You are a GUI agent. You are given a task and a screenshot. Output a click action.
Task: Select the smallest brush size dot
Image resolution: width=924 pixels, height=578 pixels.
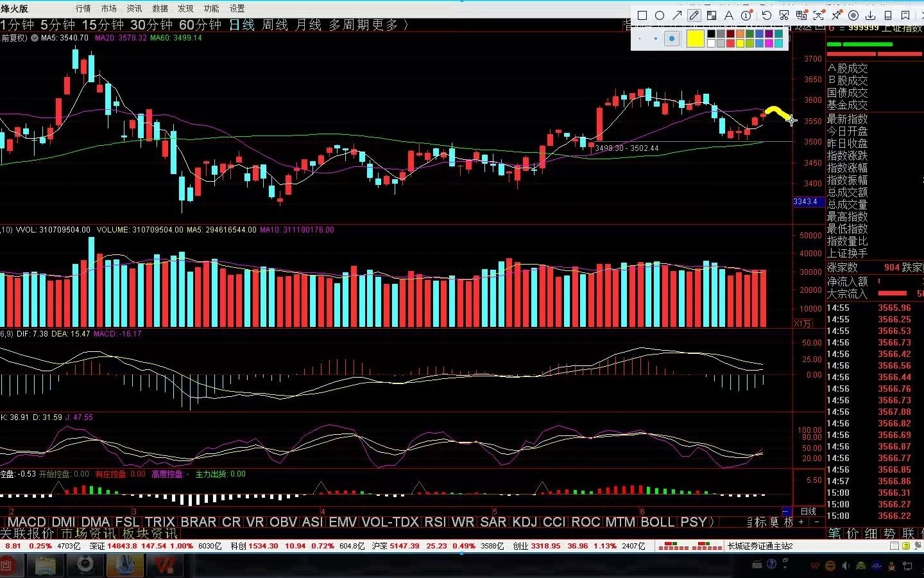click(x=641, y=39)
